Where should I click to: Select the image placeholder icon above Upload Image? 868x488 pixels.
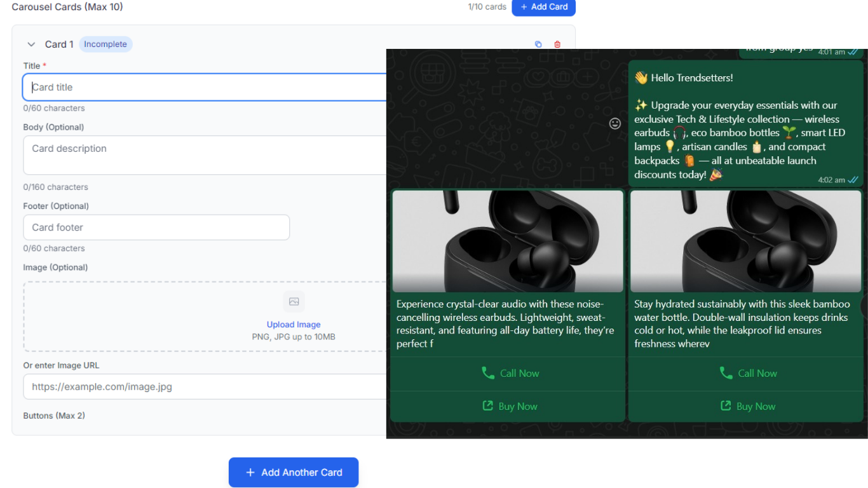pyautogui.click(x=294, y=301)
